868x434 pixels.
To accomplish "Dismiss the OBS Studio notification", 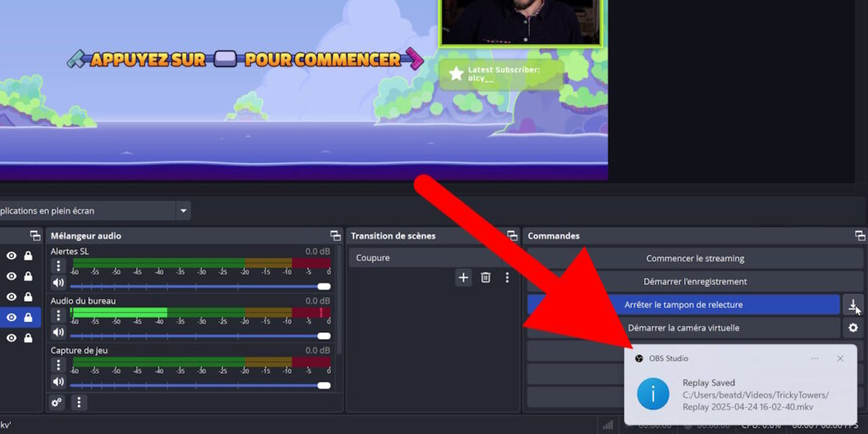I will (x=840, y=359).
